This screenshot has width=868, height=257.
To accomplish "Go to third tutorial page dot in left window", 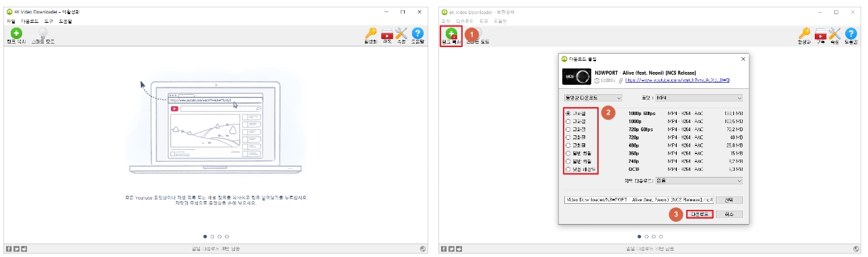I will (220, 237).
